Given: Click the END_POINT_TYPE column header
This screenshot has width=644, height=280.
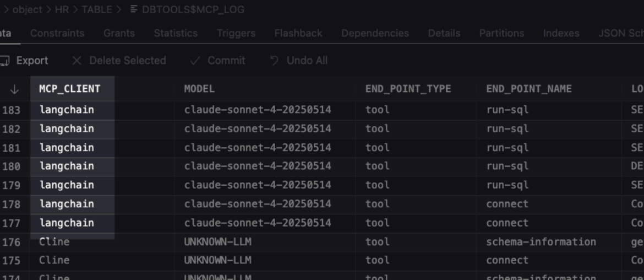Looking at the screenshot, I should tap(408, 89).
